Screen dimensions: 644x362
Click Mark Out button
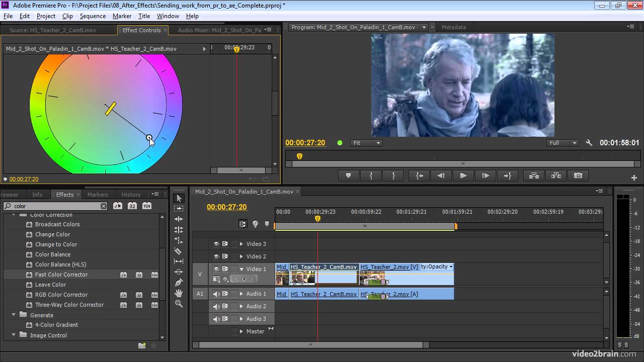(393, 175)
